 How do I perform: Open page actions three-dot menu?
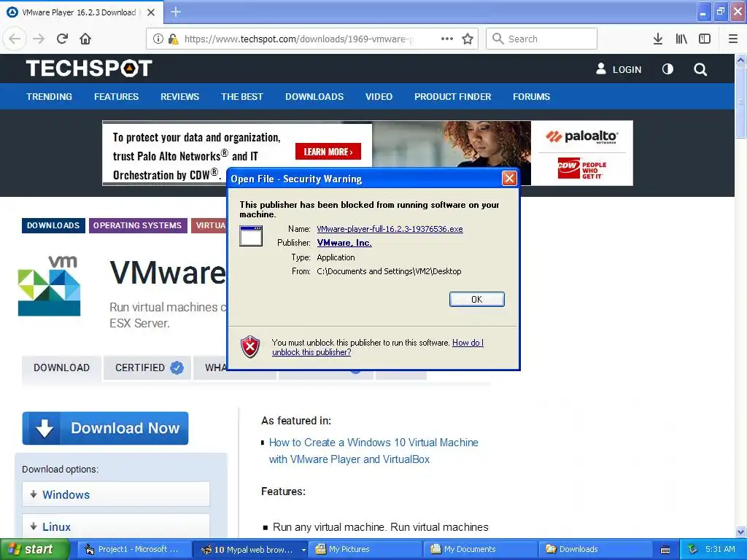point(447,39)
